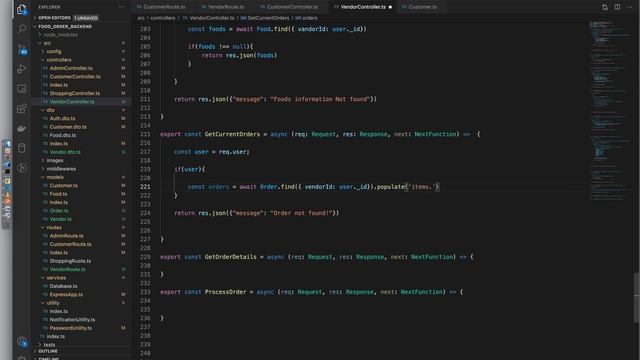640x360 pixels.
Task: Open Customer.dto.ts in the file tree
Action: coord(68,127)
